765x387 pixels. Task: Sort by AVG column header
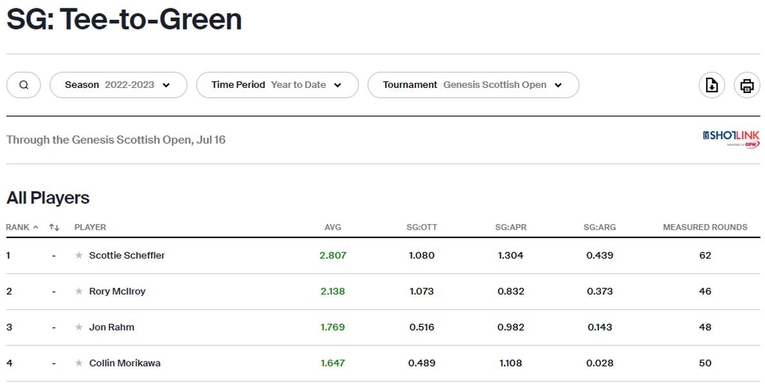[x=333, y=227]
